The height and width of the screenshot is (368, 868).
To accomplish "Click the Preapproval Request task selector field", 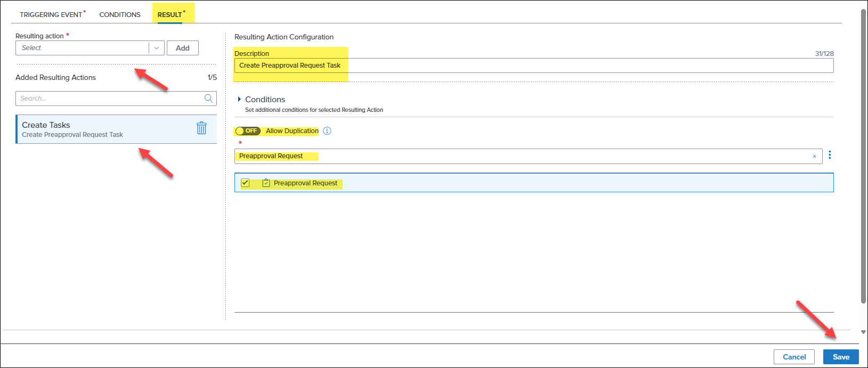I will coord(522,156).
